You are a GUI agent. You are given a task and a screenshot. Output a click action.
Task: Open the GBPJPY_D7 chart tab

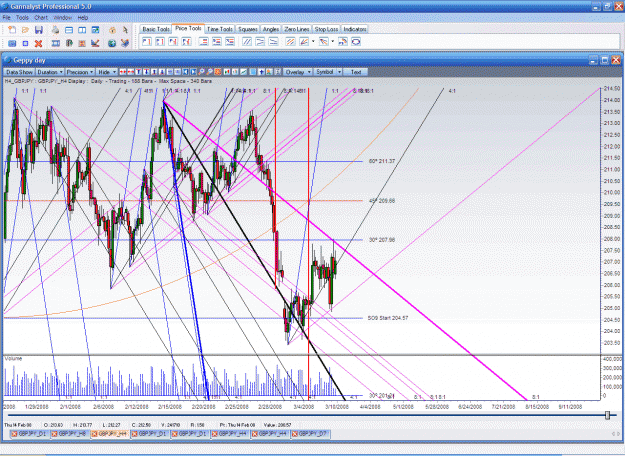[311, 434]
